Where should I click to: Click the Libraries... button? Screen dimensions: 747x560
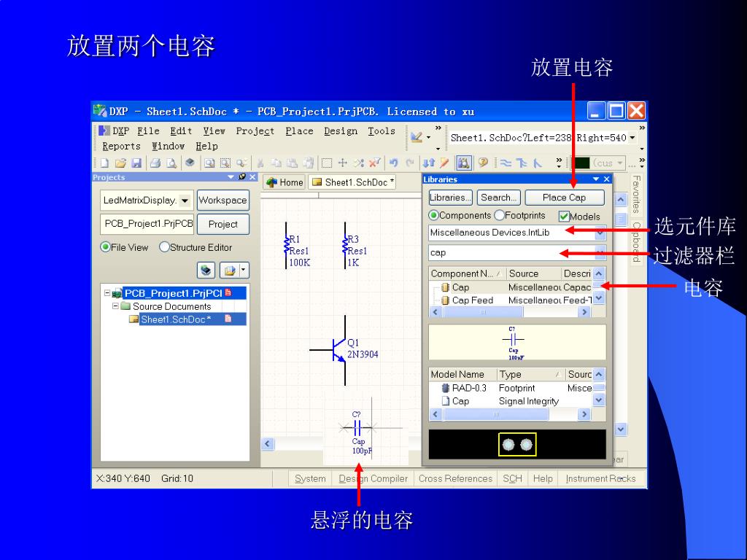pyautogui.click(x=450, y=197)
